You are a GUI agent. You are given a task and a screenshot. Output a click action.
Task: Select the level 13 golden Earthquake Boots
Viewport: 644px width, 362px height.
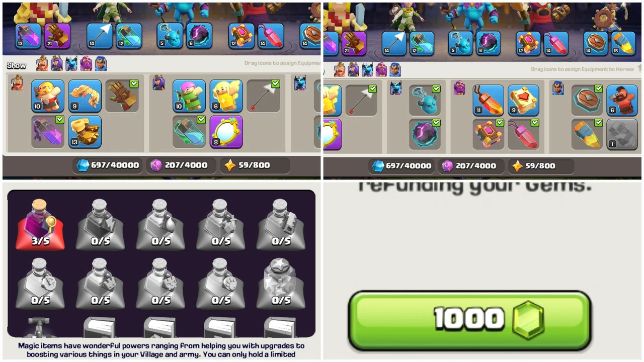point(85,132)
